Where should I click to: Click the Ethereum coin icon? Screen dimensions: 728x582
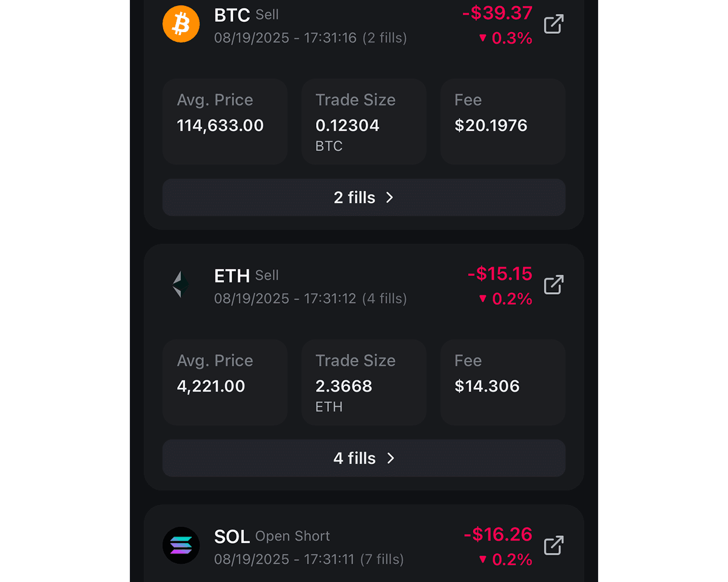(x=181, y=284)
